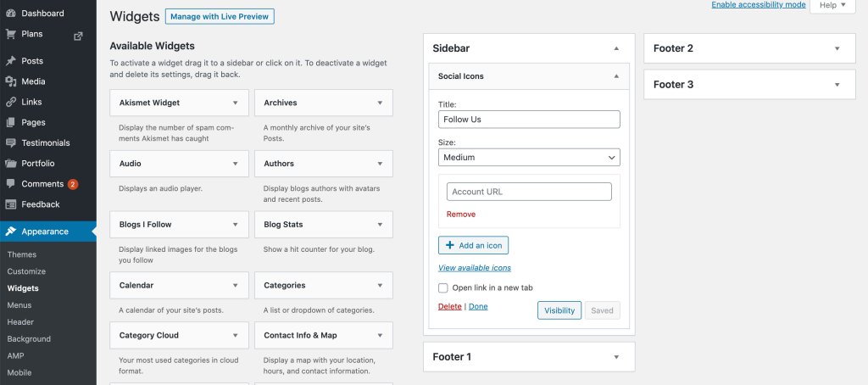Click the Appearance paintbrush icon
This screenshot has height=385, width=868.
tap(10, 232)
